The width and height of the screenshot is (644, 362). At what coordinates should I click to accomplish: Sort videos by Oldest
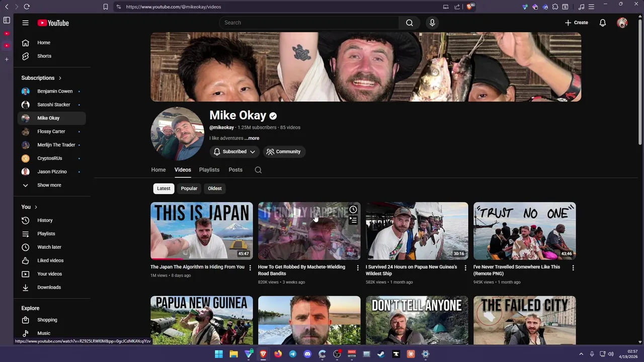coord(215,189)
